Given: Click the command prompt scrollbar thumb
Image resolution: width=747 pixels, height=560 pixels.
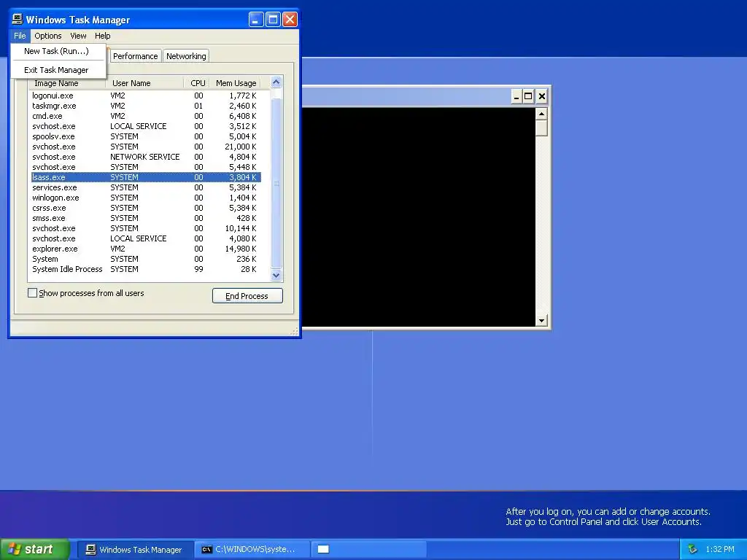Looking at the screenshot, I should click(x=541, y=128).
